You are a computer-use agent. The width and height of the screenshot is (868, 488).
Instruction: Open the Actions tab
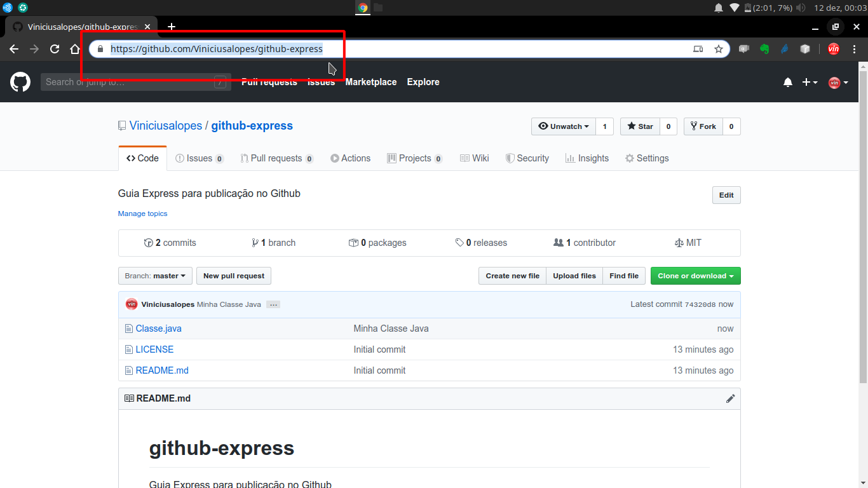(x=350, y=158)
